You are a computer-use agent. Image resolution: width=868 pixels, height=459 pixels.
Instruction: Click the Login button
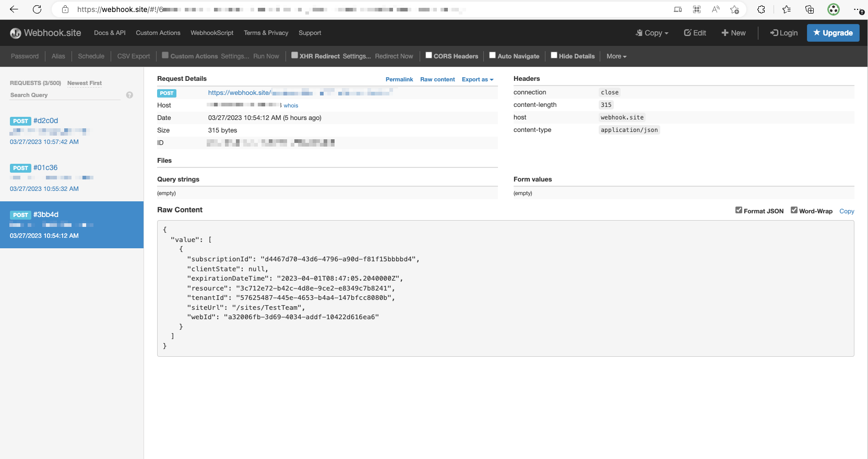point(784,33)
